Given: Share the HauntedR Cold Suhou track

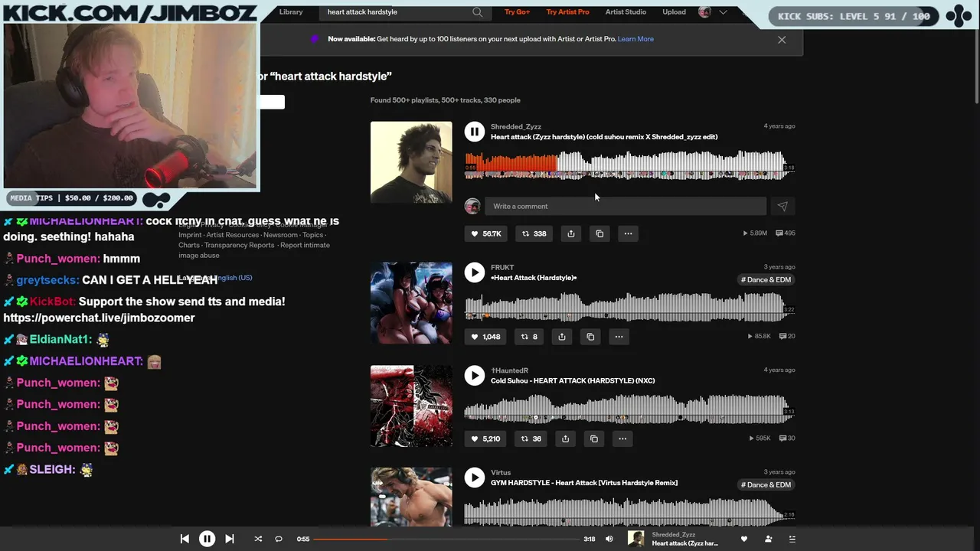Looking at the screenshot, I should click(x=565, y=439).
